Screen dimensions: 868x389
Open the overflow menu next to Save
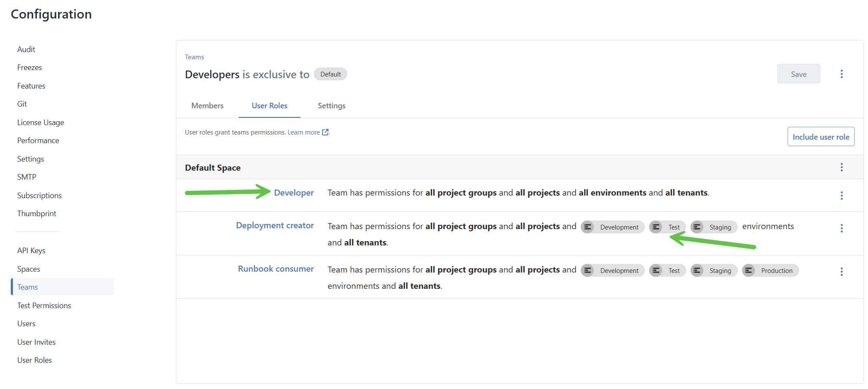click(841, 74)
